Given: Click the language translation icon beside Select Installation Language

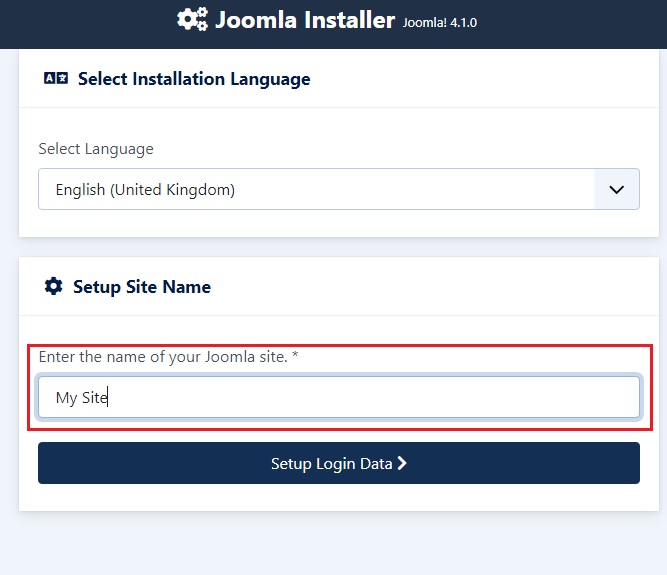Looking at the screenshot, I should (x=56, y=78).
